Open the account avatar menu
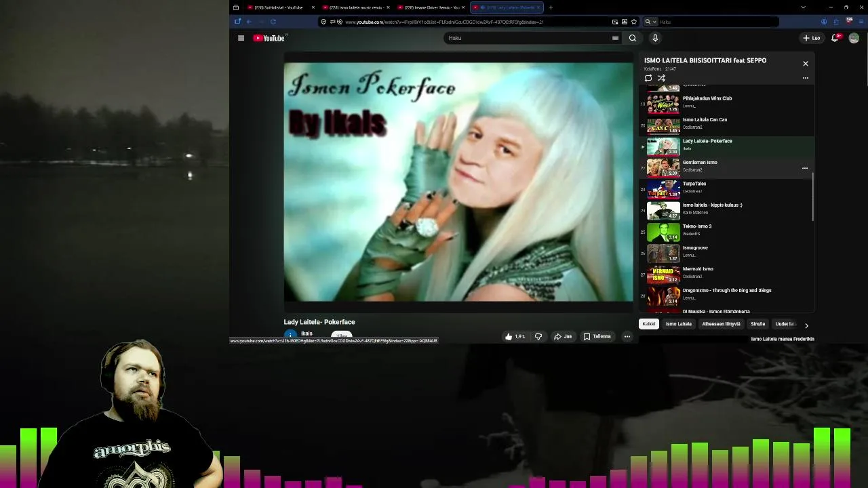Screen dimensions: 868x488 [854, 38]
